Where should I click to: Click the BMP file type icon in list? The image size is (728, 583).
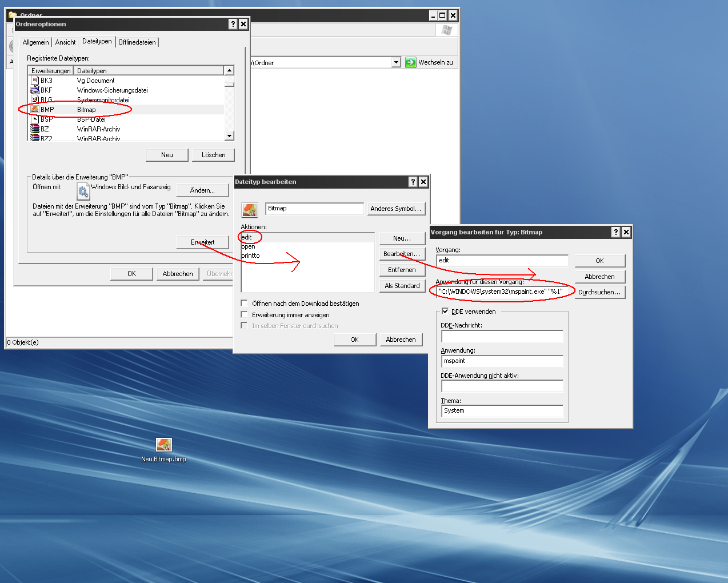(35, 109)
